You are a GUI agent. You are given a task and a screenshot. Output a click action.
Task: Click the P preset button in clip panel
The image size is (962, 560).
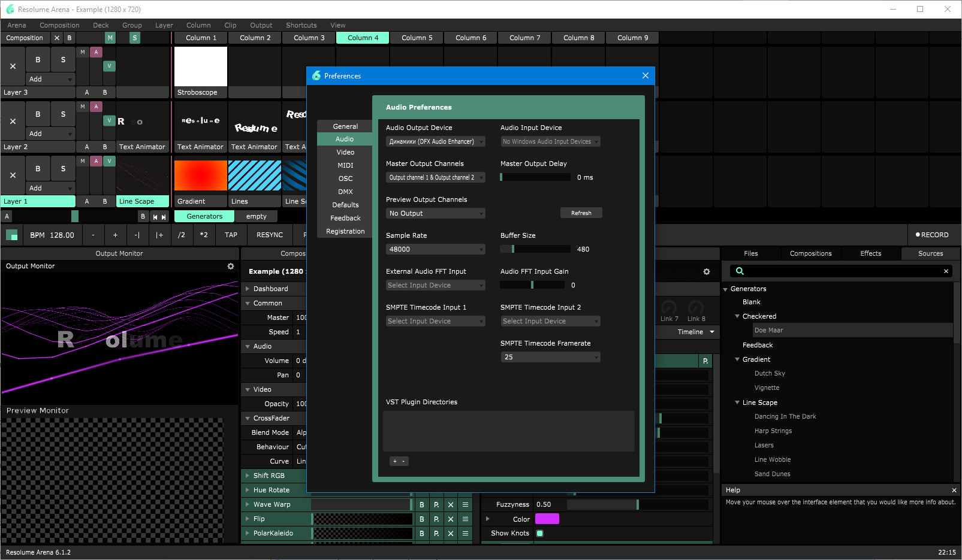point(705,361)
